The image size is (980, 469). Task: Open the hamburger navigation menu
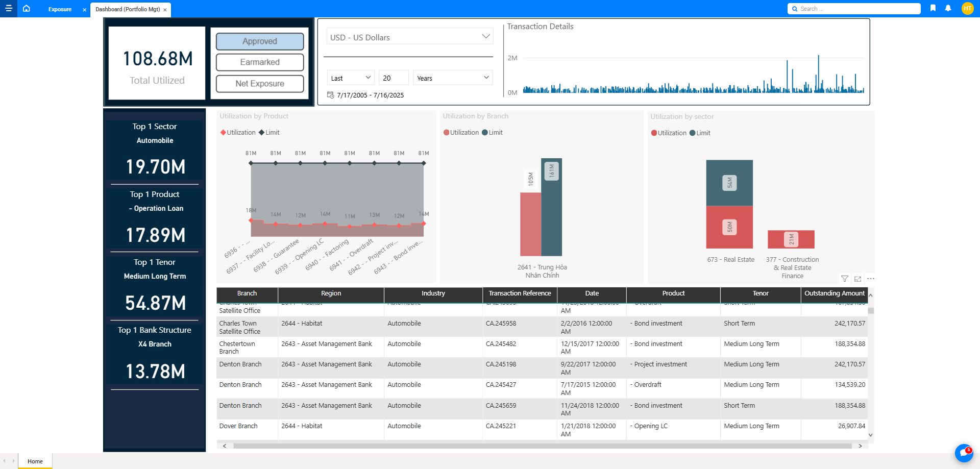[x=9, y=8]
